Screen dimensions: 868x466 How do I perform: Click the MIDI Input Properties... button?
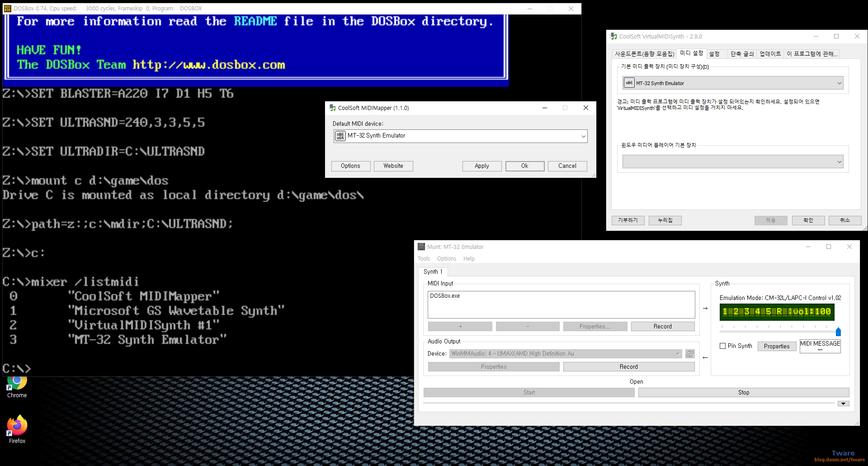tap(595, 326)
